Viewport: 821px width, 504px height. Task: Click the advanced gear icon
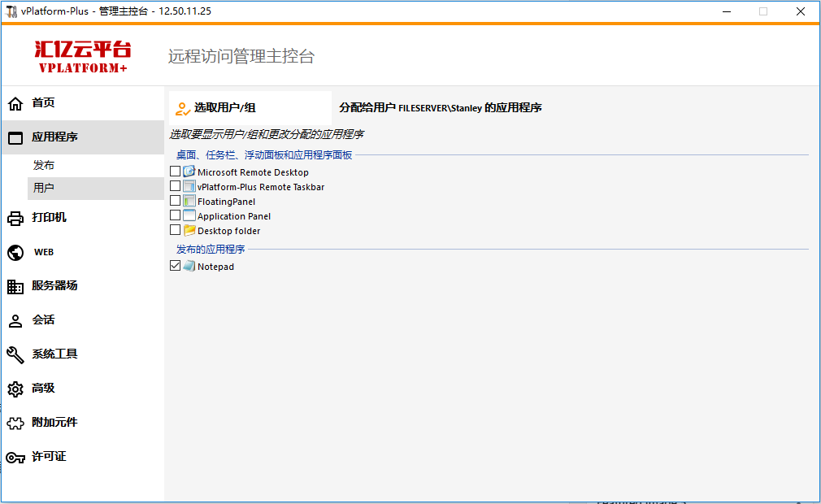pos(15,389)
